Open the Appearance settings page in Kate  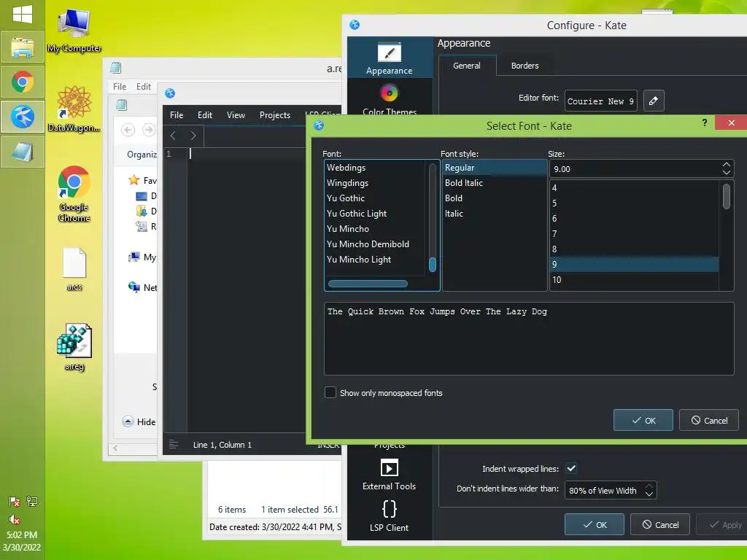click(390, 58)
